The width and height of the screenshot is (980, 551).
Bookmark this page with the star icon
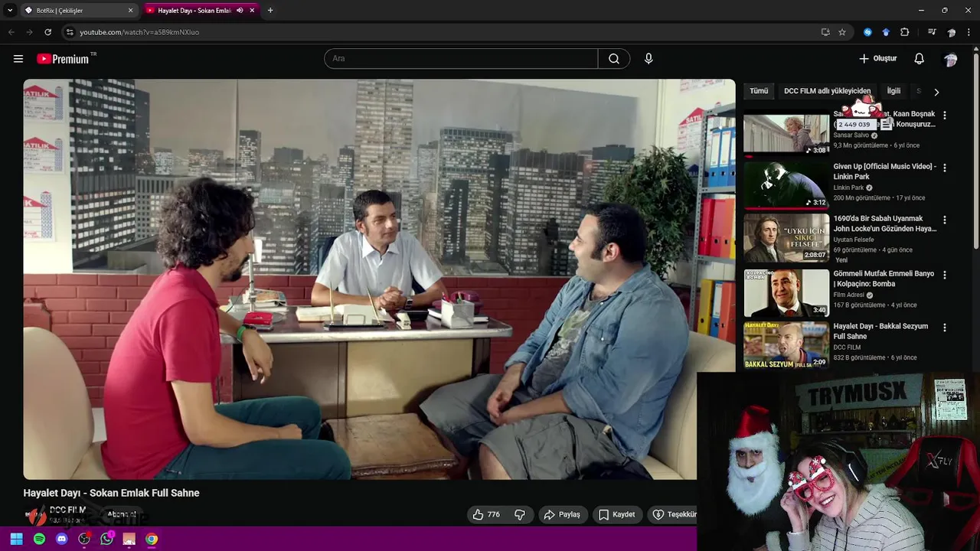[x=842, y=32]
